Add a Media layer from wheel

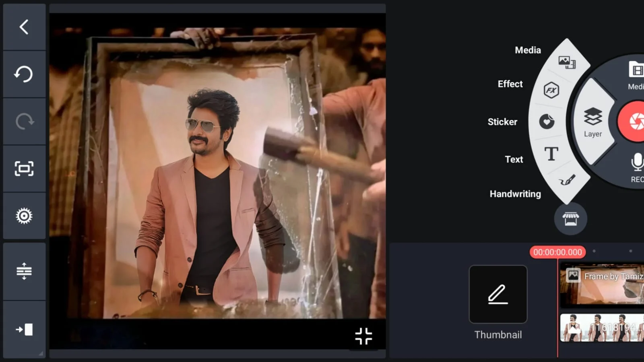coord(567,62)
